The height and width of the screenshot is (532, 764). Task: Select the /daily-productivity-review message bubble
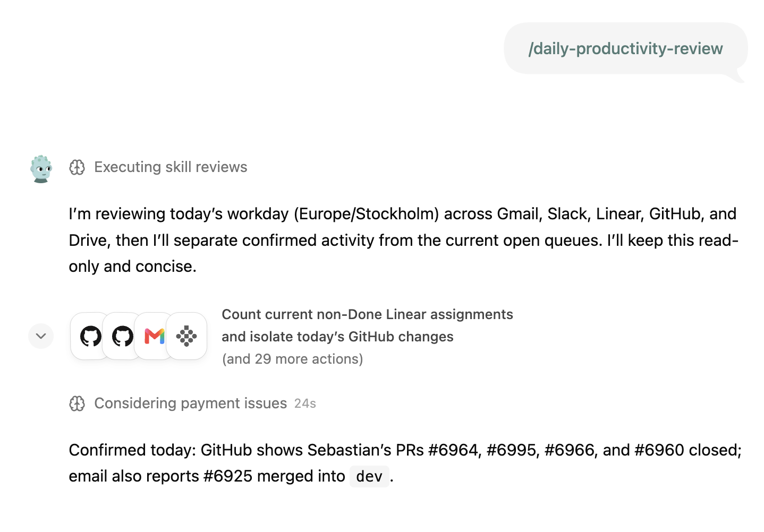(625, 49)
